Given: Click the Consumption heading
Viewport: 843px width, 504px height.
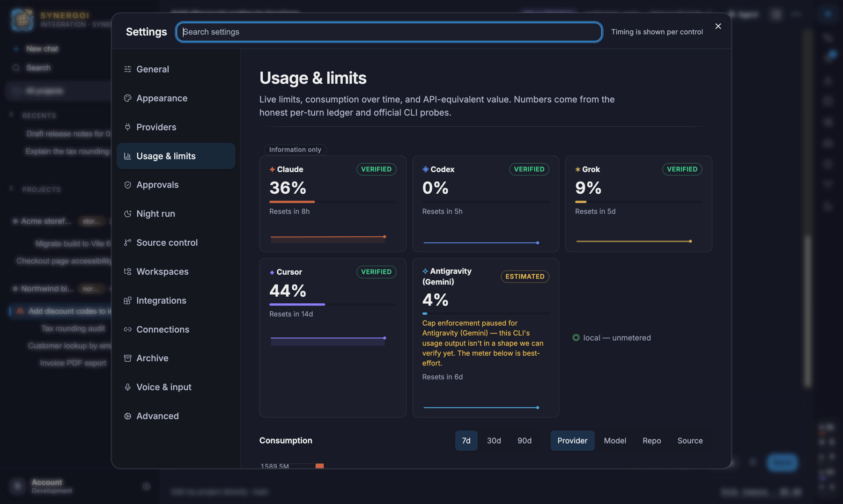Looking at the screenshot, I should [286, 441].
